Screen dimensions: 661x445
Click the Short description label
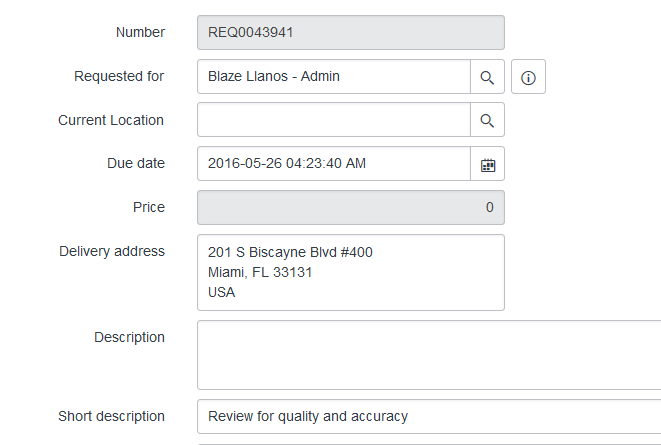[x=111, y=416]
